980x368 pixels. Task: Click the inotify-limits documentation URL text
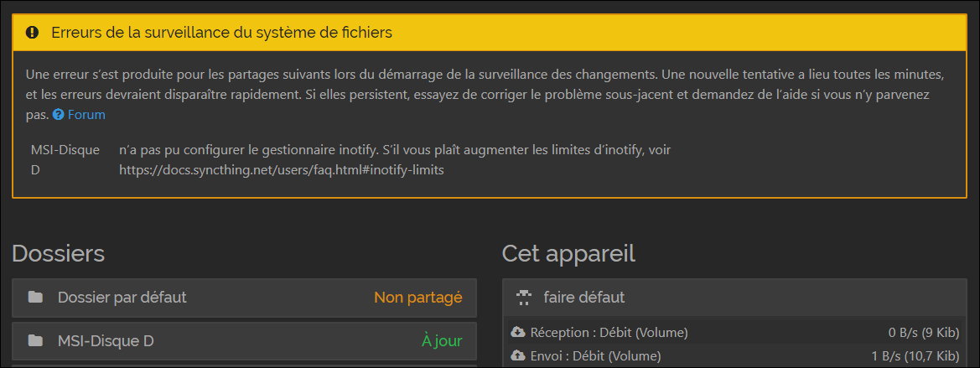282,170
